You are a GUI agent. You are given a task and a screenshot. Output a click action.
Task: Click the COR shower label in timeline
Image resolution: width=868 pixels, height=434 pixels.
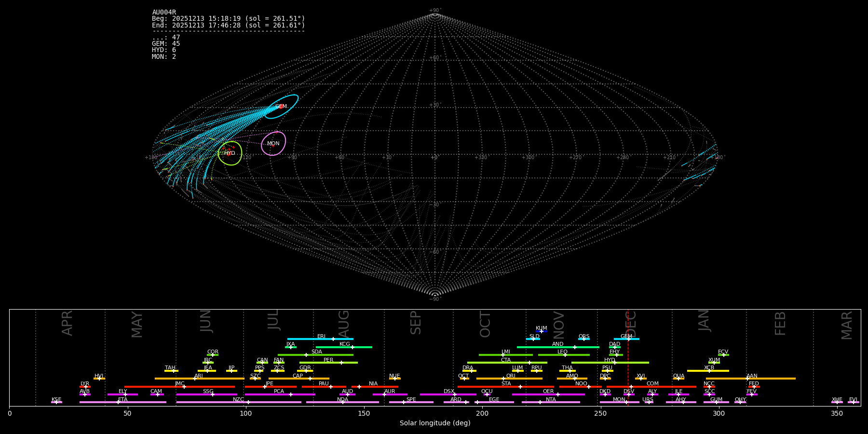click(213, 352)
